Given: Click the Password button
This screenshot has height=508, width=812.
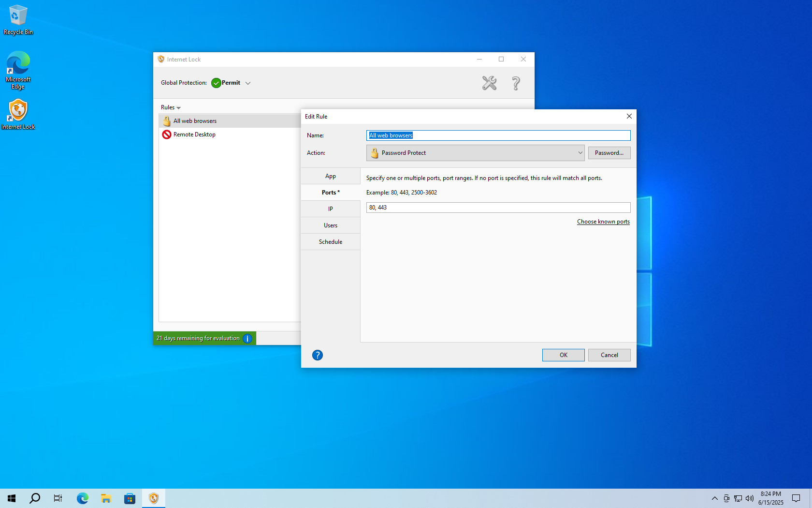Looking at the screenshot, I should (x=609, y=152).
